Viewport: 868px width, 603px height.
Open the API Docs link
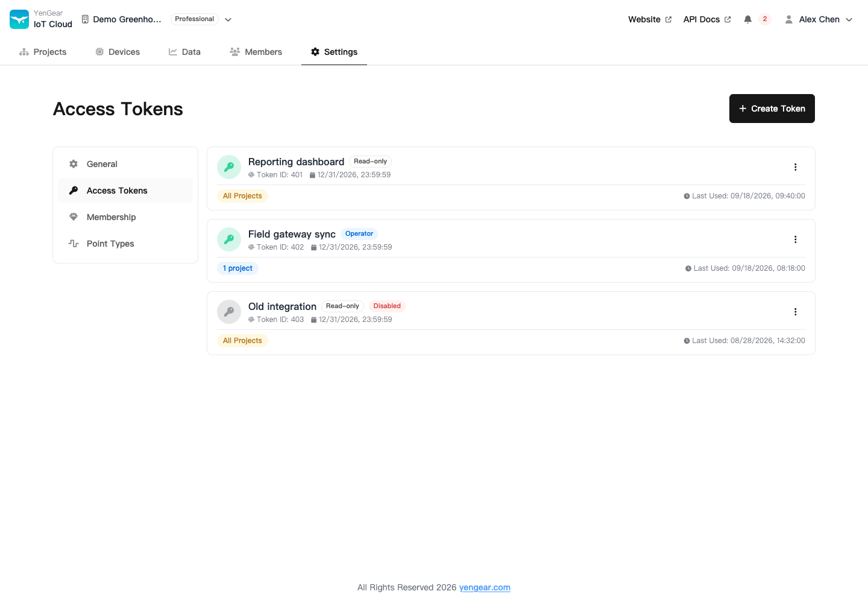pos(707,19)
